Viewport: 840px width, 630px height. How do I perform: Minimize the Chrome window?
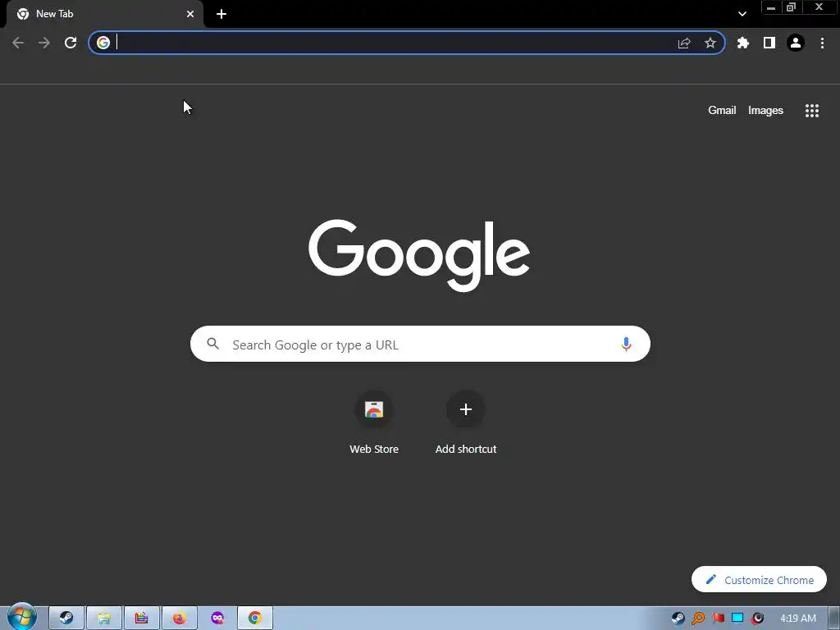tap(771, 7)
